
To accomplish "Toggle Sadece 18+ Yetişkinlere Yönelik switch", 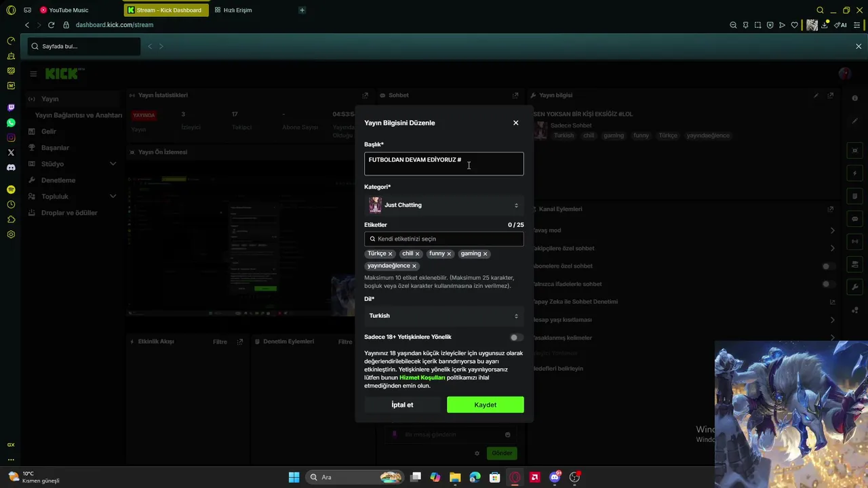I will pos(517,337).
